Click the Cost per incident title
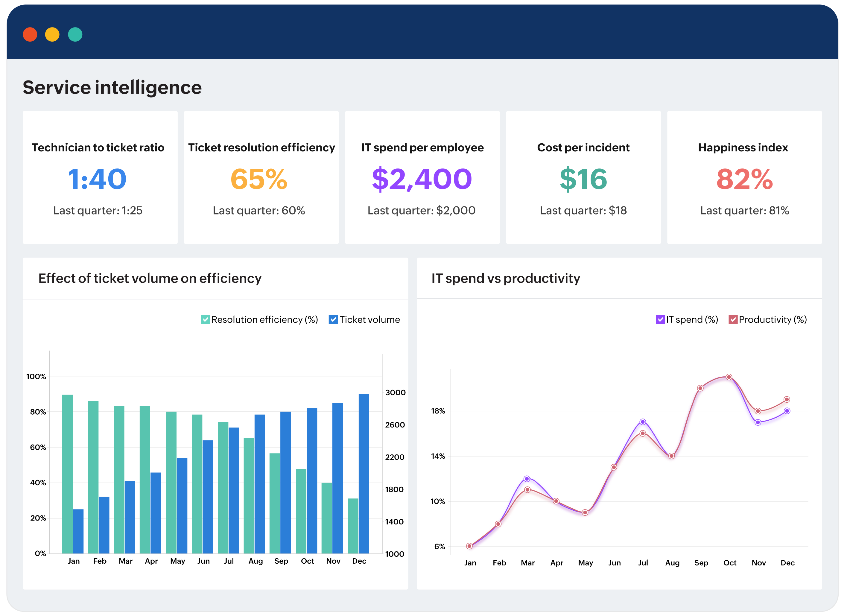844x616 pixels. (583, 148)
